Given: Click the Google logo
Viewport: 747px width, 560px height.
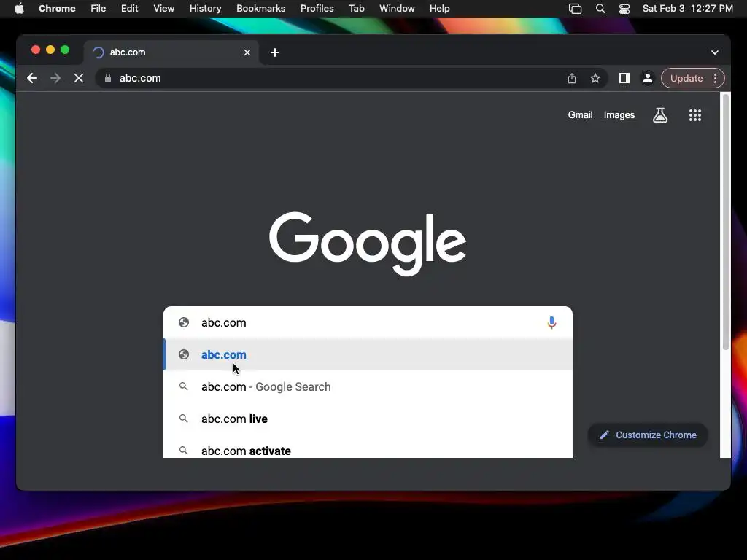Looking at the screenshot, I should point(368,244).
